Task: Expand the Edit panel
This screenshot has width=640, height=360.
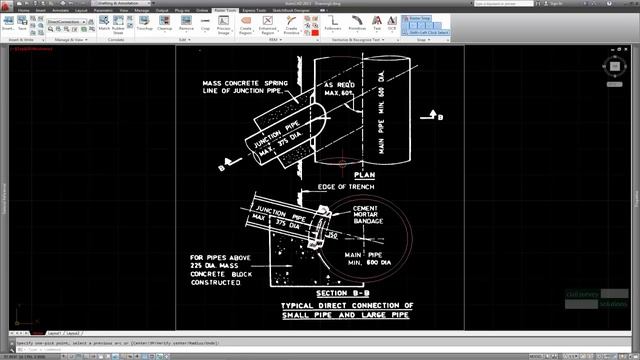Action: (184, 40)
